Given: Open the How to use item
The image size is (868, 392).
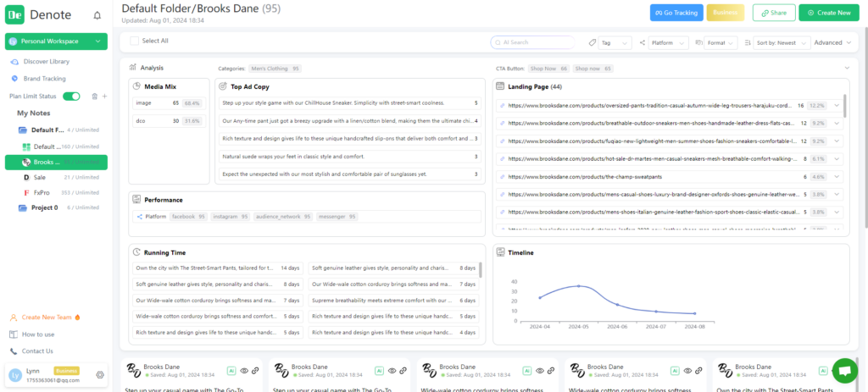Looking at the screenshot, I should [38, 334].
